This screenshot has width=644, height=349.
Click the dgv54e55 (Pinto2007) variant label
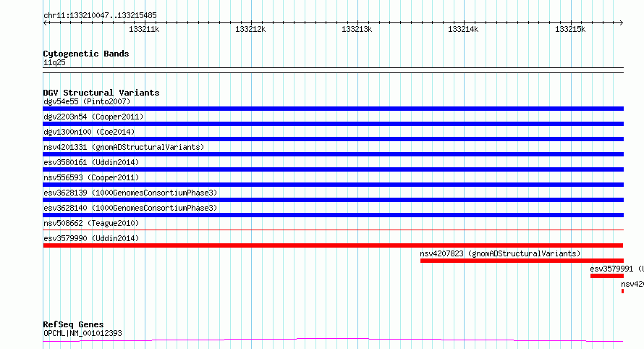87,101
